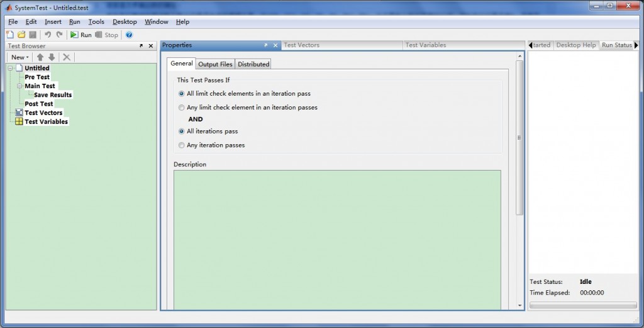This screenshot has width=644, height=328.
Task: Open the Tools menu
Action: pyautogui.click(x=96, y=22)
